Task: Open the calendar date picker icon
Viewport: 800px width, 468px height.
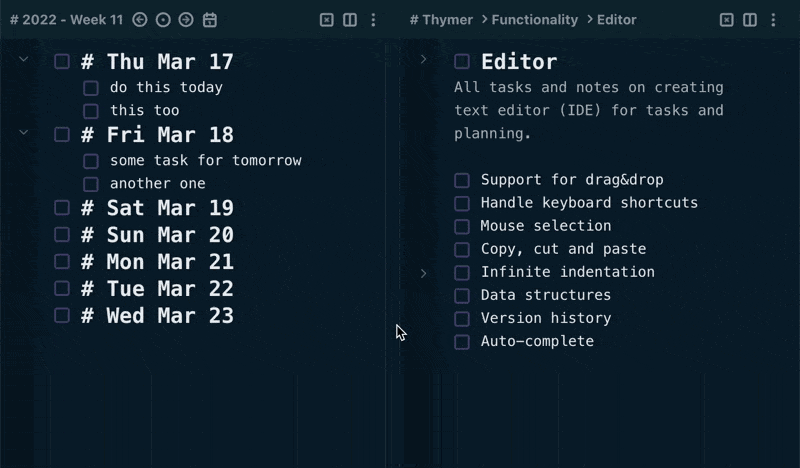Action: (x=210, y=20)
